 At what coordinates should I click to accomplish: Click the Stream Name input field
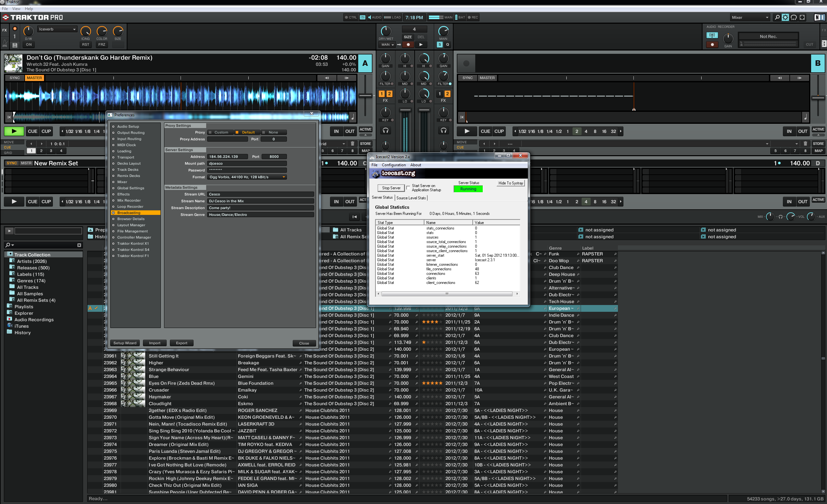click(260, 201)
